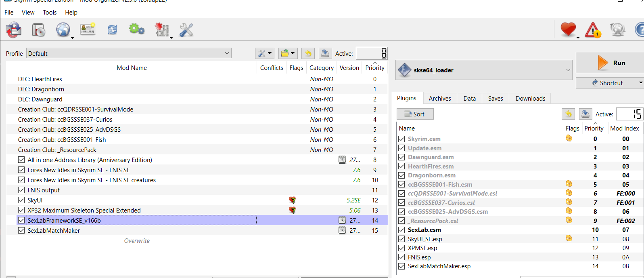Click the _ResourcePack.esl flag icon

[x=569, y=220]
